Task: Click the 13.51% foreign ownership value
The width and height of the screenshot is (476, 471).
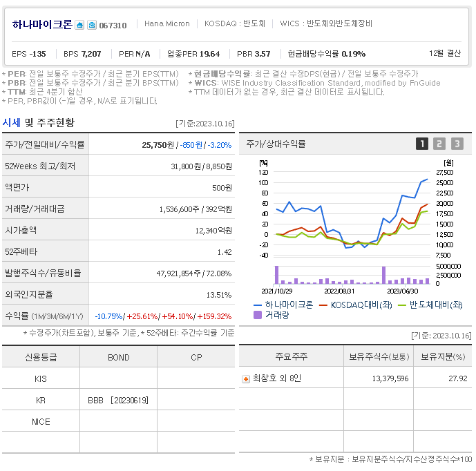Action: point(219,295)
